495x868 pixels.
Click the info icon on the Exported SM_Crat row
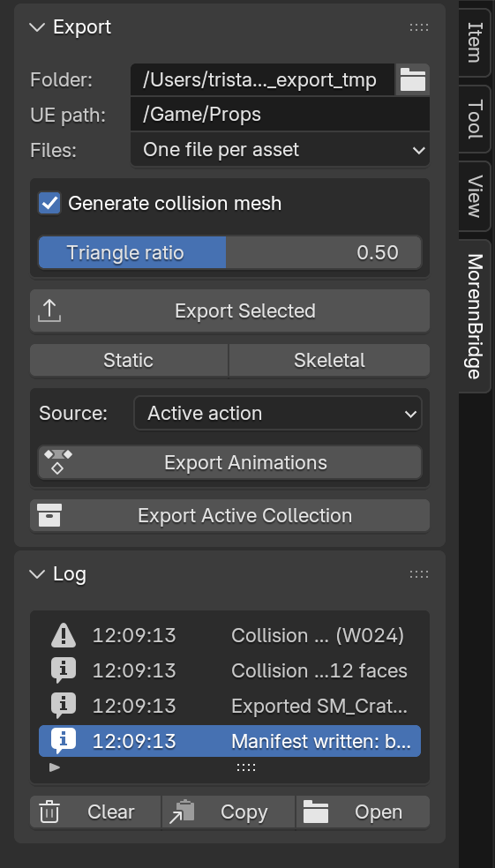pos(64,706)
